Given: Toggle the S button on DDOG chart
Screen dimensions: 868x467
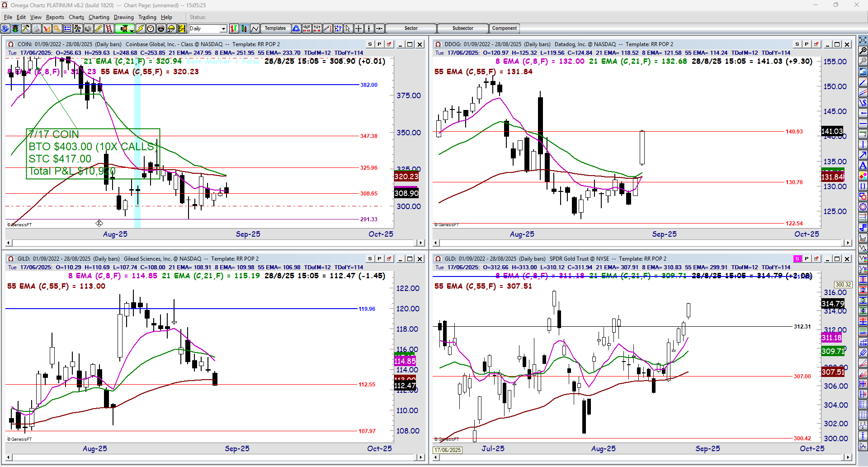Looking at the screenshot, I should click(x=797, y=44).
